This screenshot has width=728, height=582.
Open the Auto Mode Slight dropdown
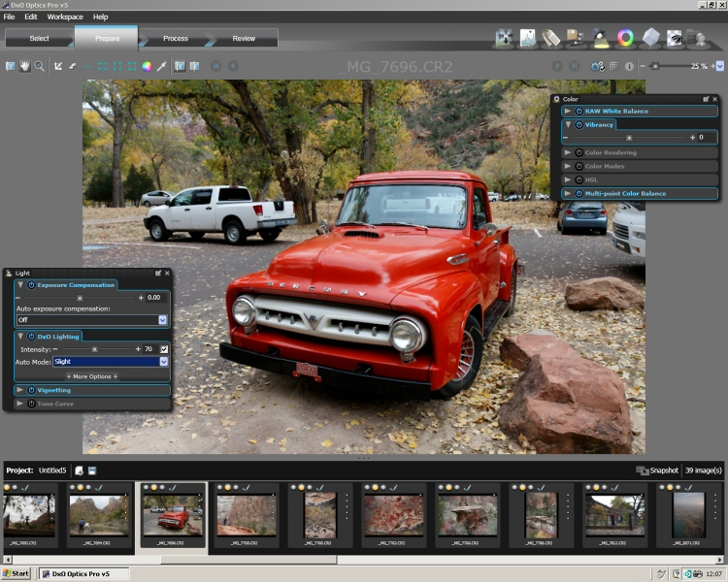click(x=163, y=361)
